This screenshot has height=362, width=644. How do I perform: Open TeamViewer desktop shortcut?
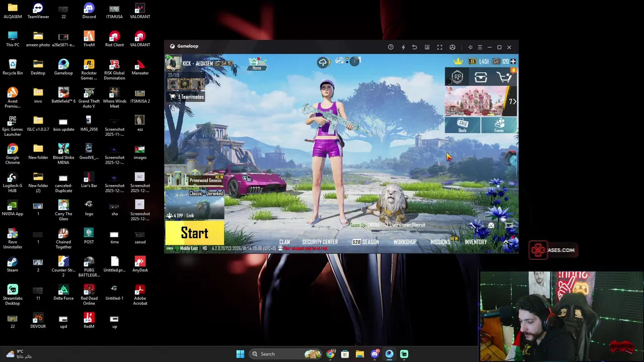coord(38,11)
